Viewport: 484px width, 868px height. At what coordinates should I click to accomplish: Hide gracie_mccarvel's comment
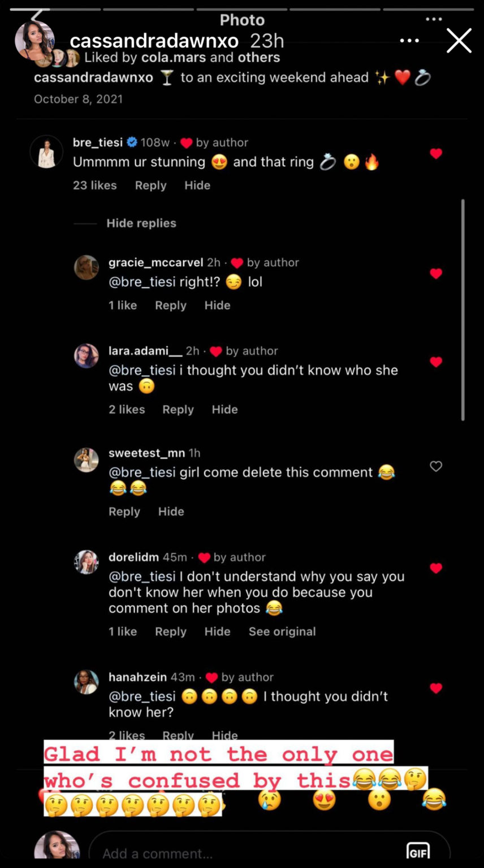pyautogui.click(x=217, y=305)
